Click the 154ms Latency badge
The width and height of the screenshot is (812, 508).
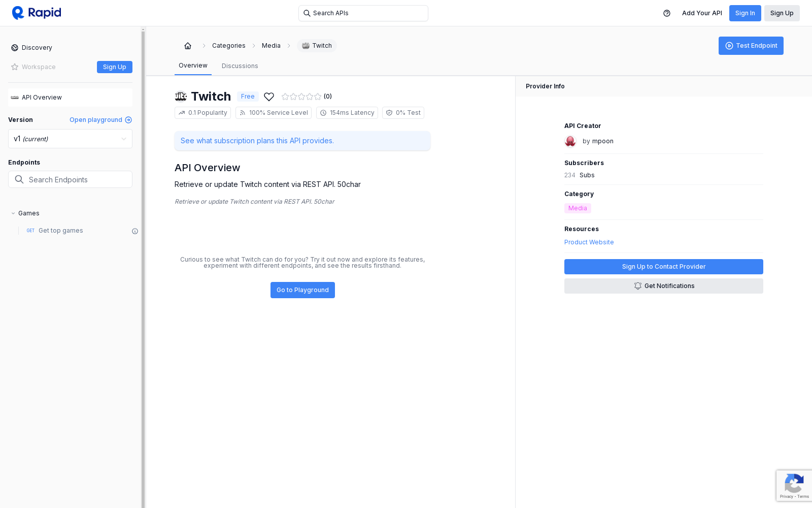click(347, 113)
